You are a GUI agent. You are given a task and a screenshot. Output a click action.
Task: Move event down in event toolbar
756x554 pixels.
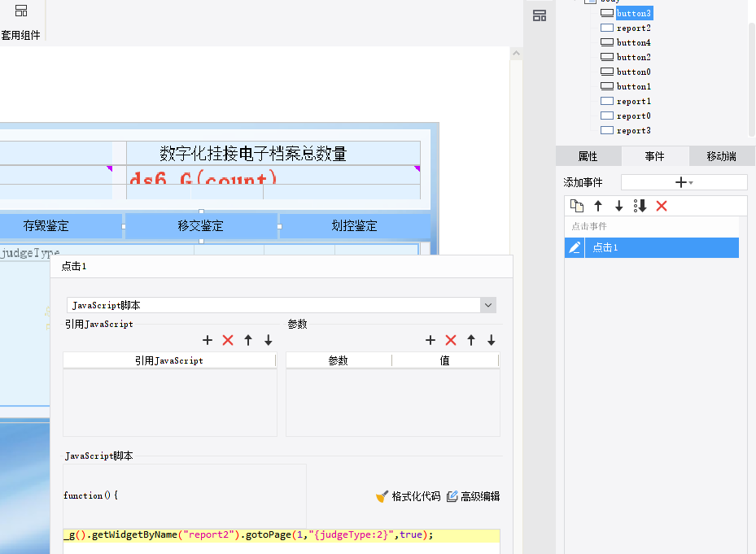click(x=618, y=206)
